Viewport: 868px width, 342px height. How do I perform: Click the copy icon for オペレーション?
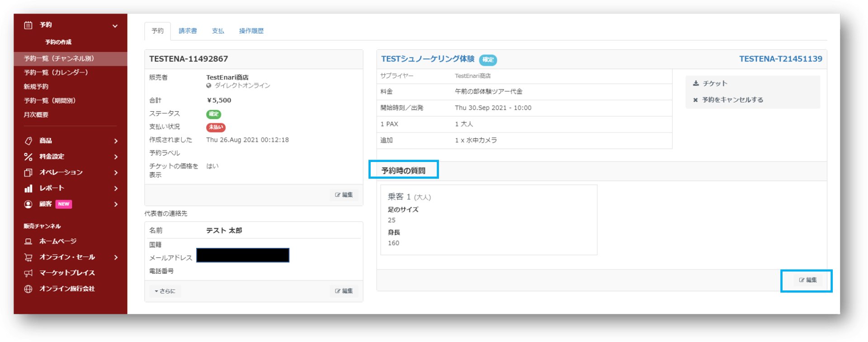point(28,173)
